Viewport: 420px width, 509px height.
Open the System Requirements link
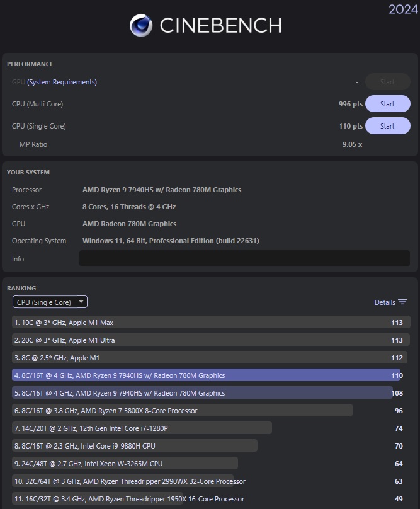62,82
